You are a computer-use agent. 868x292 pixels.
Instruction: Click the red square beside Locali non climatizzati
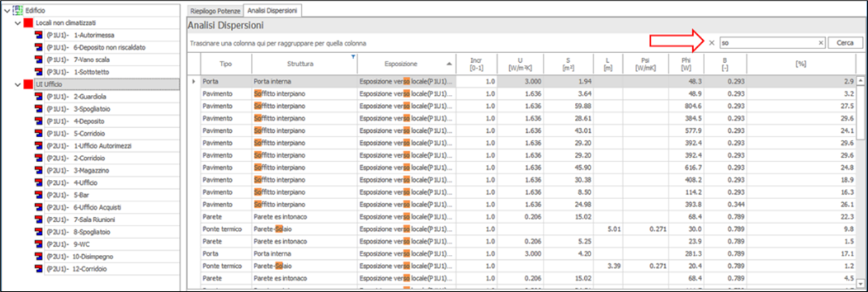coord(29,23)
